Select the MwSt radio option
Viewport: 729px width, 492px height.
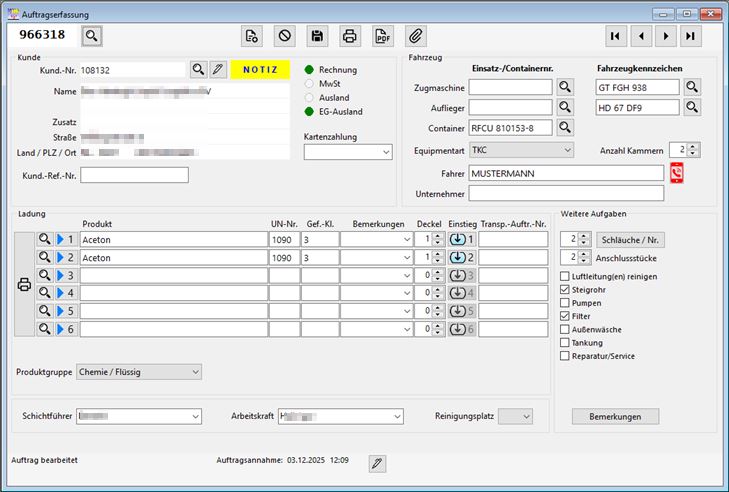tap(310, 84)
